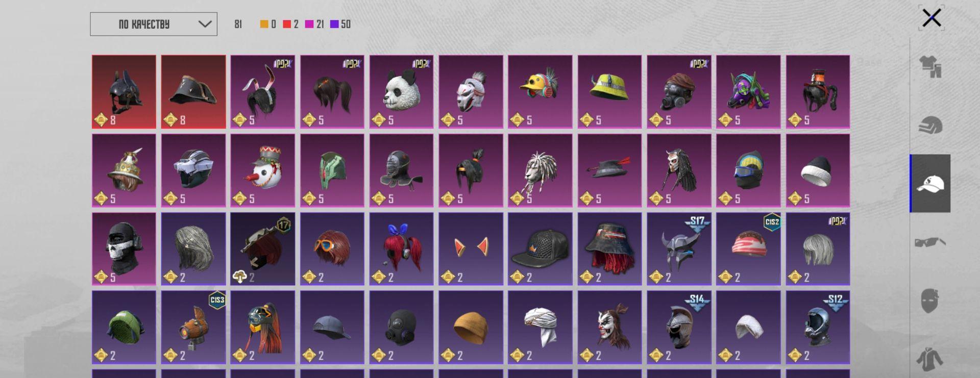Screen dimensions: 980x378
Task: Click the red quality count swatch
Action: (287, 24)
